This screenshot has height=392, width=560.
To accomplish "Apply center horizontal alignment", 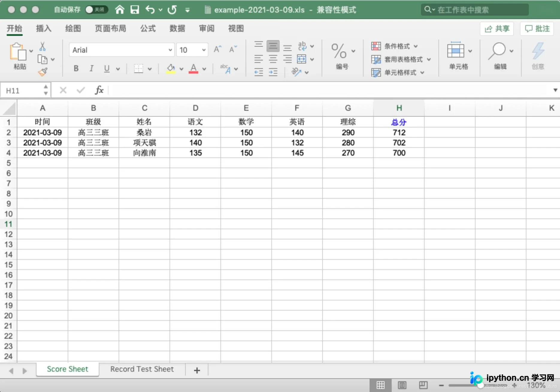I will tap(273, 59).
